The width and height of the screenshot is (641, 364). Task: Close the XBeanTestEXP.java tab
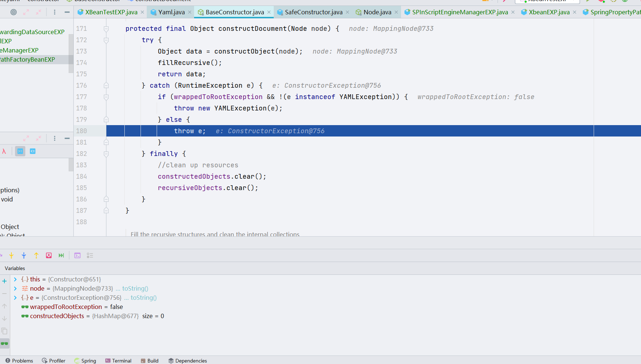142,12
